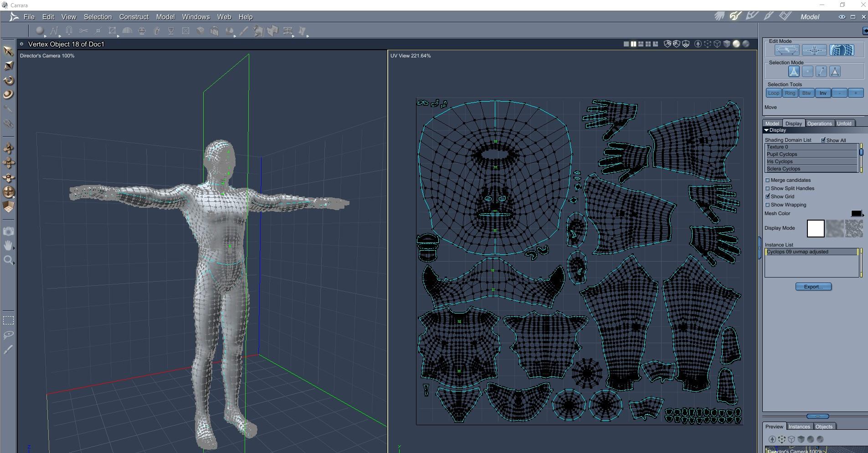Open the Render room film icon
The image size is (868, 453).
point(785,16)
